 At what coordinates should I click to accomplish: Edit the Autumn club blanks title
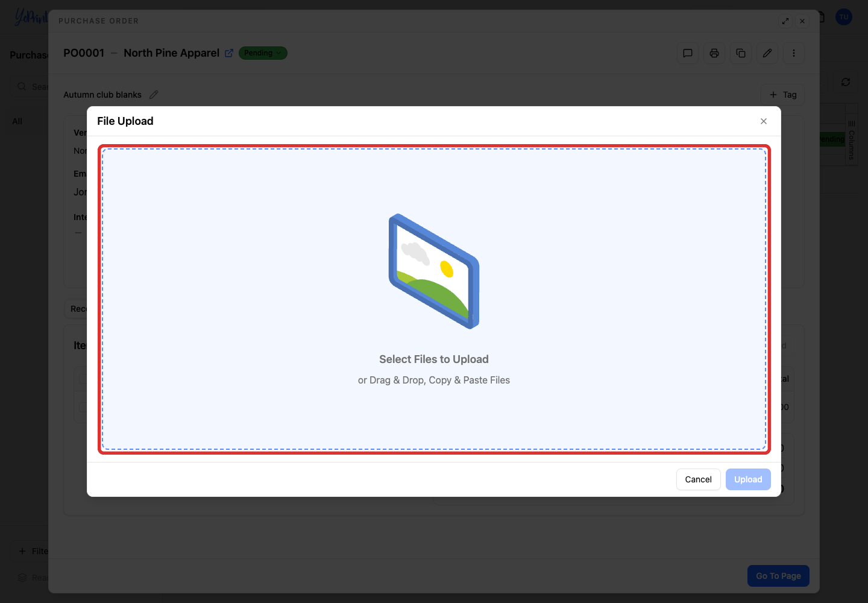pyautogui.click(x=154, y=95)
